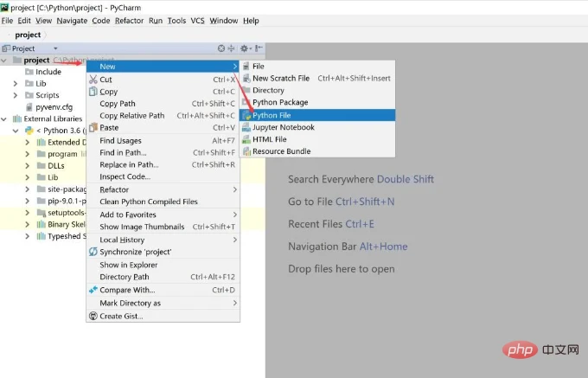
Task: Open the Window menu
Action: [223, 21]
